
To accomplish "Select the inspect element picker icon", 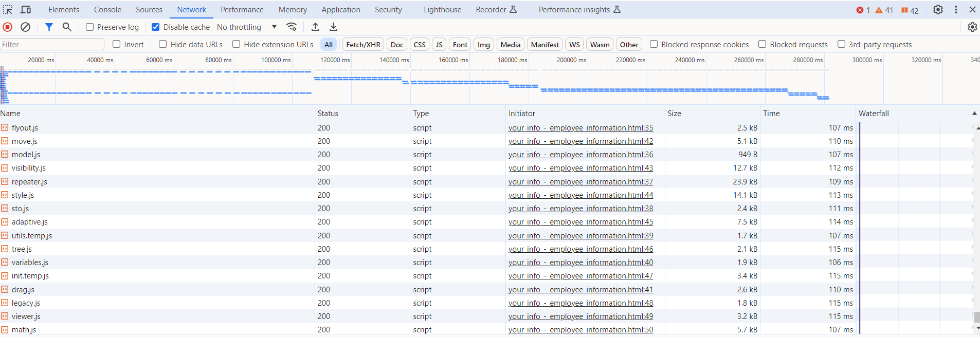I will click(8, 10).
